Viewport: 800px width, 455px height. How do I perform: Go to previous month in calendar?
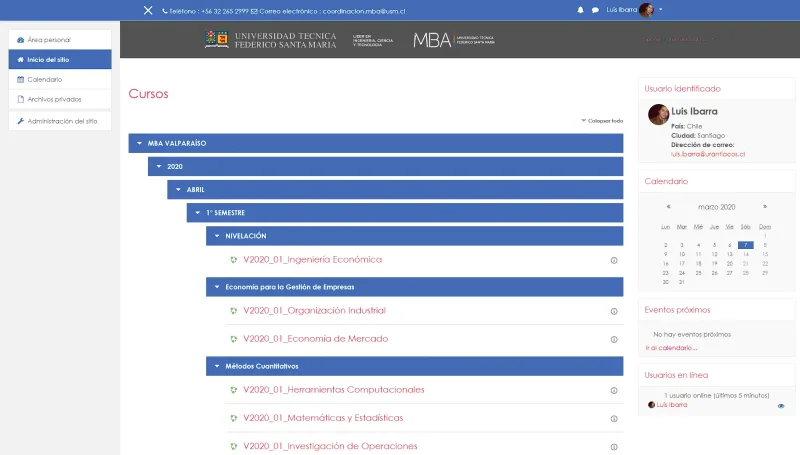tap(668, 207)
